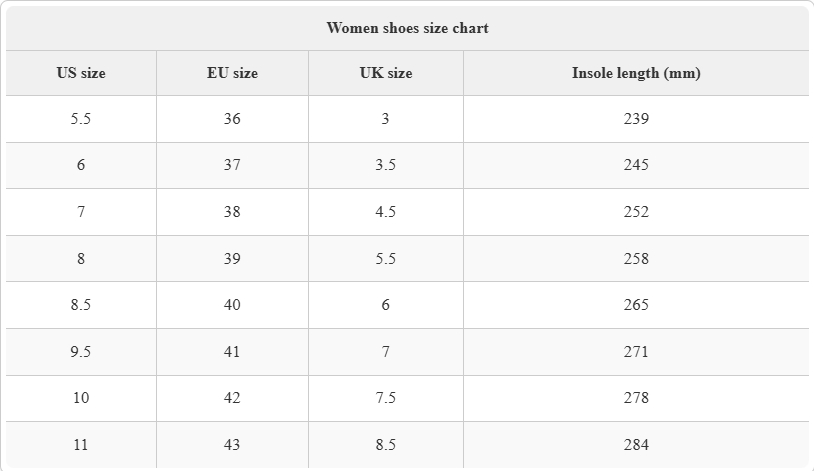Image resolution: width=814 pixels, height=471 pixels.
Task: Click the US size 10 cell
Action: click(x=81, y=398)
